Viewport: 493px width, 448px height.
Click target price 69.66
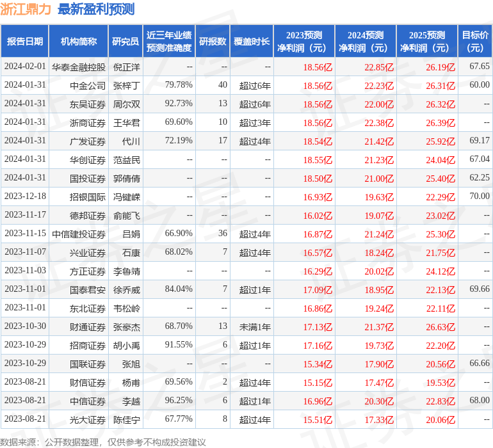point(479,289)
